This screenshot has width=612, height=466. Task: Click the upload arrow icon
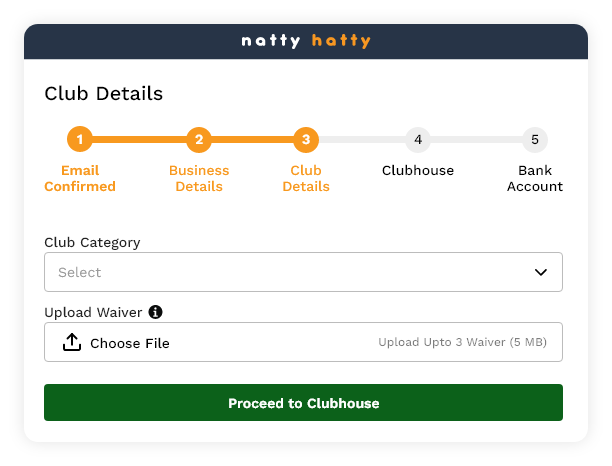72,342
